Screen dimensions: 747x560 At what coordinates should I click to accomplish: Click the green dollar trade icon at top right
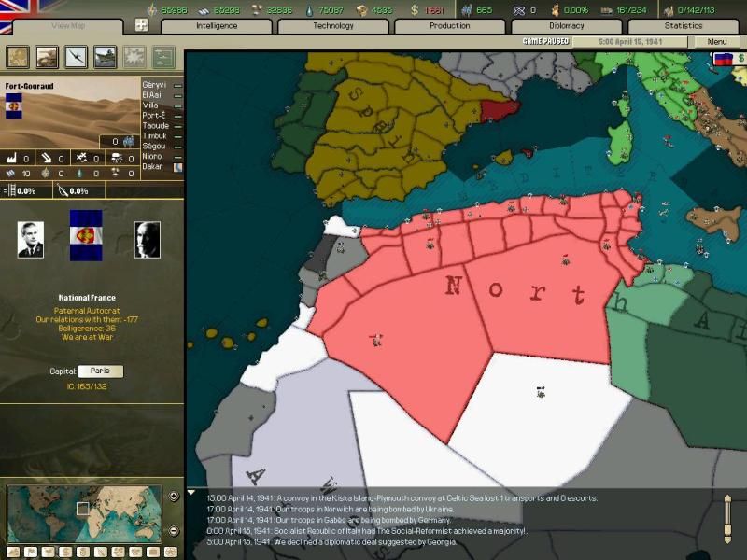[x=740, y=58]
